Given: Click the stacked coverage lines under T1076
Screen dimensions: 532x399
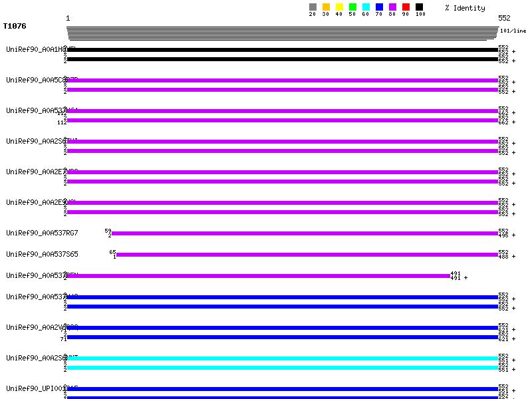Looking at the screenshot, I should click(282, 33).
